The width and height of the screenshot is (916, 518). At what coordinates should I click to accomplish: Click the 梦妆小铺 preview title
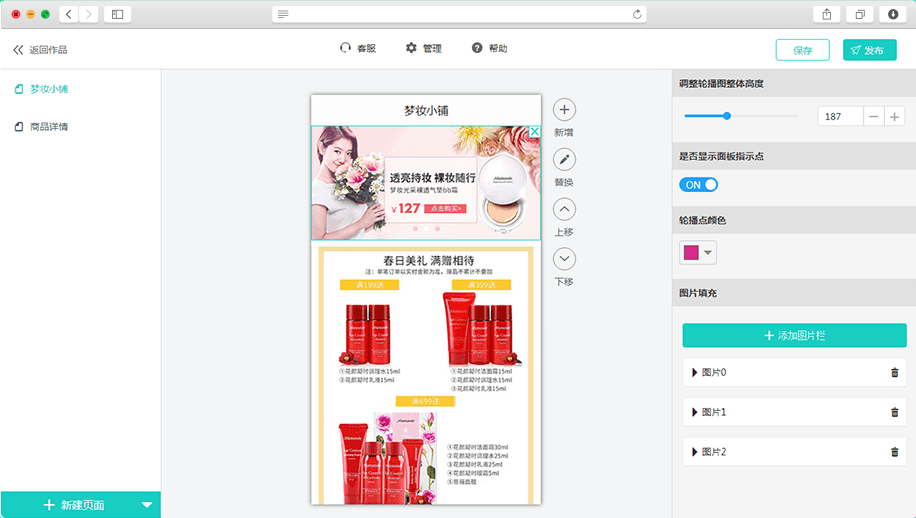(426, 110)
